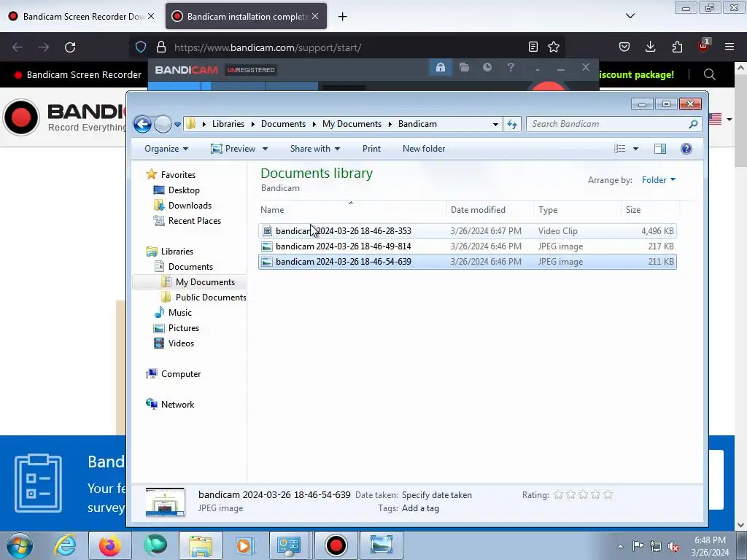Open Explorer help icon

tap(686, 149)
